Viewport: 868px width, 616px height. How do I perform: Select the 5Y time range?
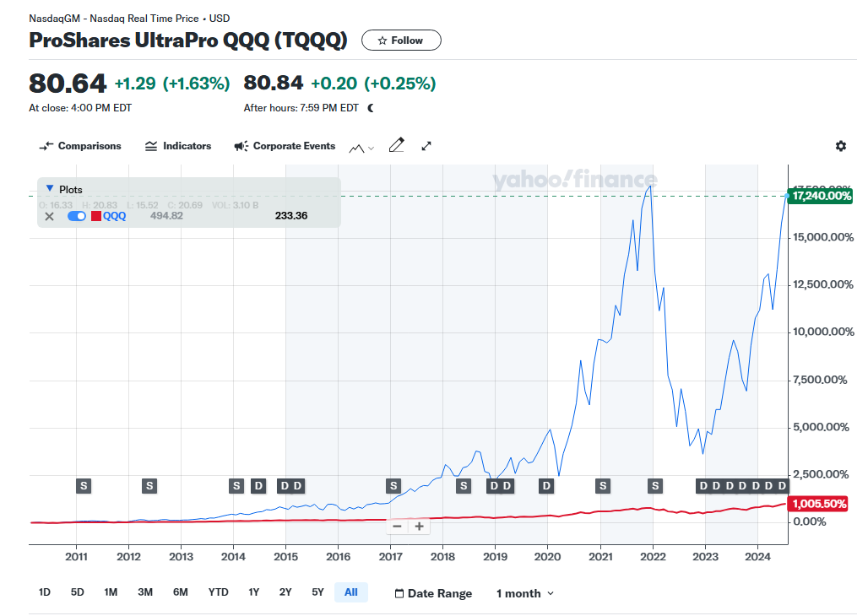(x=317, y=592)
